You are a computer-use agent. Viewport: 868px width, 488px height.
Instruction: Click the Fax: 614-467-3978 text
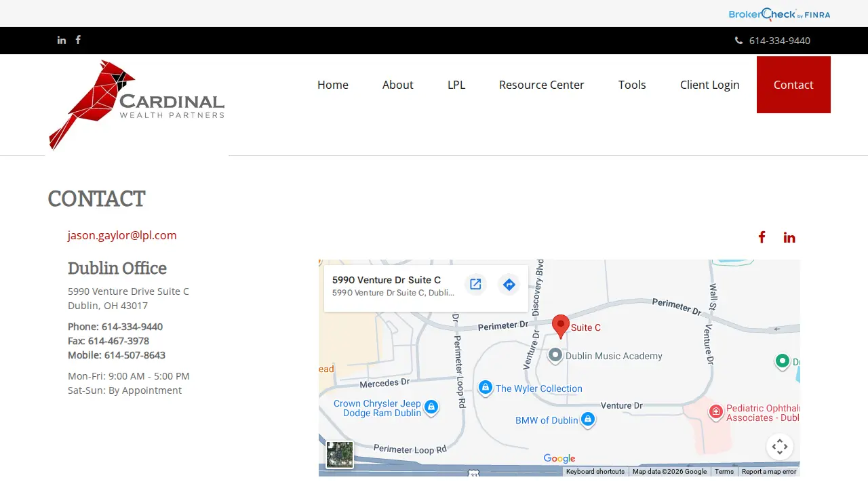coord(108,341)
